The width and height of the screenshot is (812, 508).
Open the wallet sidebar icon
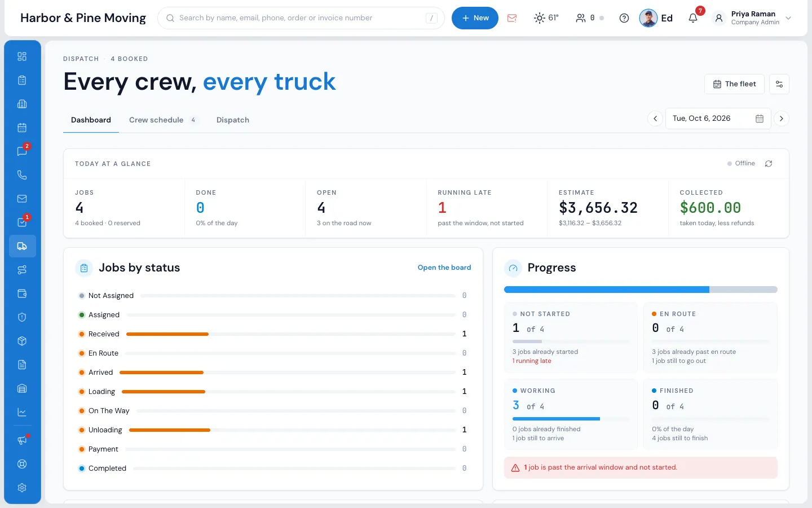click(22, 294)
